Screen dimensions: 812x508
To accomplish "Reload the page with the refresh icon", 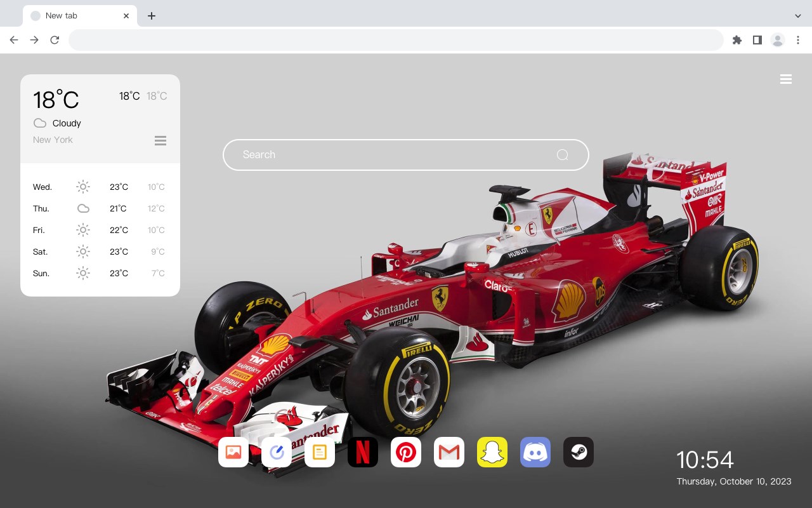I will click(55, 40).
